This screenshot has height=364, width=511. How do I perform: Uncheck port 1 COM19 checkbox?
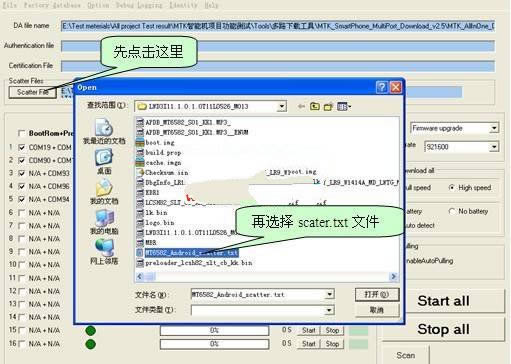[x=22, y=147]
